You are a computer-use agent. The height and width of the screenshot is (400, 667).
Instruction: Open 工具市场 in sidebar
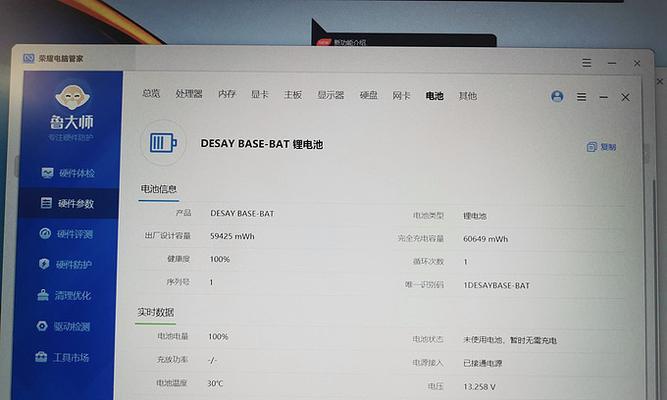(64, 357)
